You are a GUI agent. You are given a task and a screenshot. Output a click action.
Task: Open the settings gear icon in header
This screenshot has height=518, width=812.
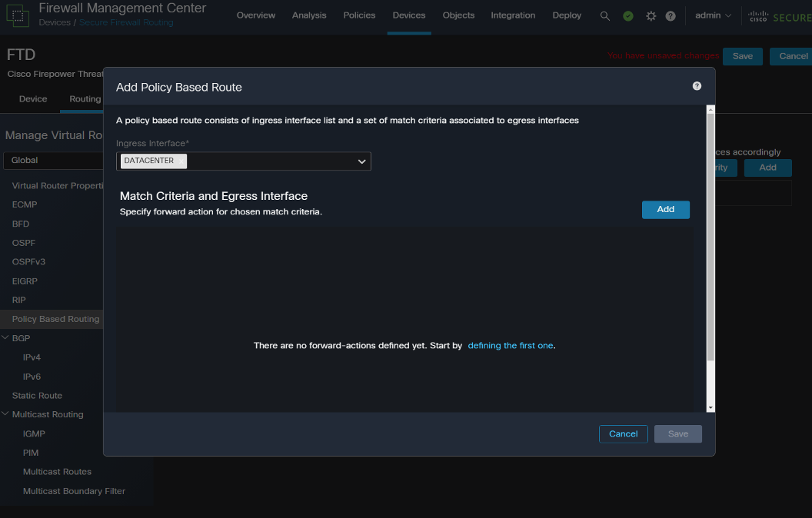(651, 16)
